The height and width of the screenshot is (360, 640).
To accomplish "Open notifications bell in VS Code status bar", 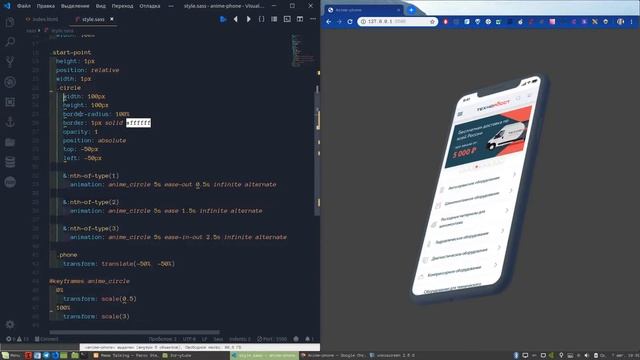I will click(308, 339).
